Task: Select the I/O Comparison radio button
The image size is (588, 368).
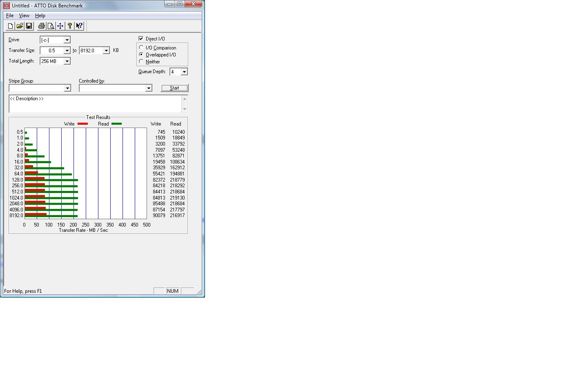Action: pos(141,47)
